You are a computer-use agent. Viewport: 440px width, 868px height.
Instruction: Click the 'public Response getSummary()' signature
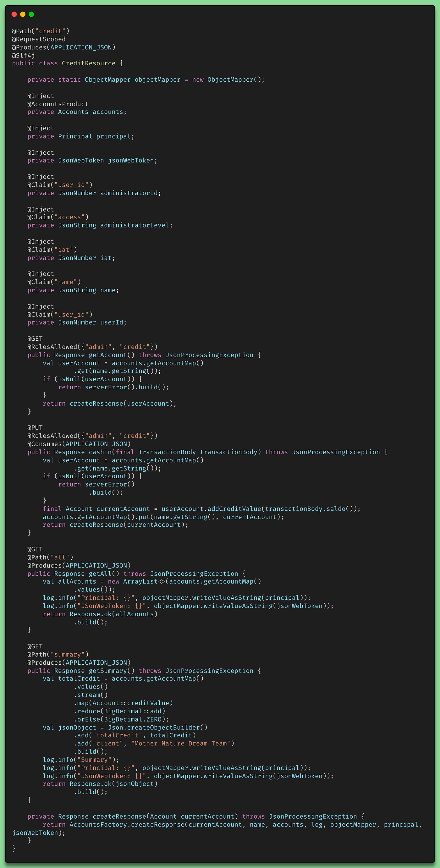coord(144,671)
